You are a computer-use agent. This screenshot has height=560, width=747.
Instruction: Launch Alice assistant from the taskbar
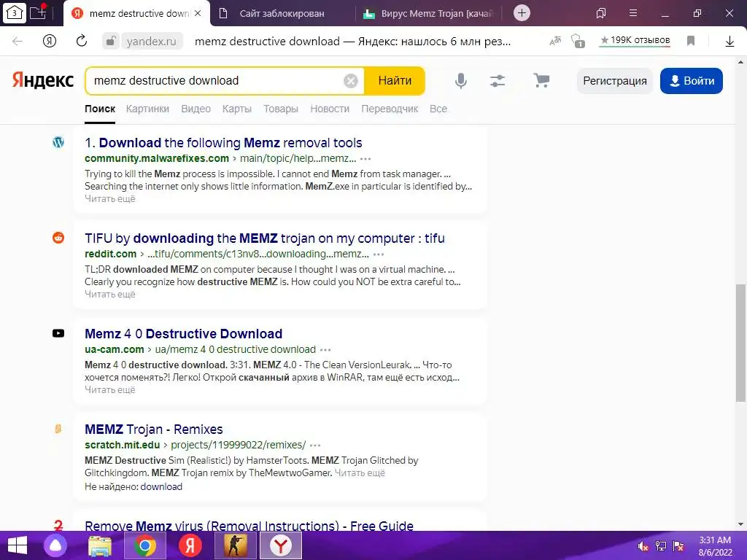click(x=55, y=545)
